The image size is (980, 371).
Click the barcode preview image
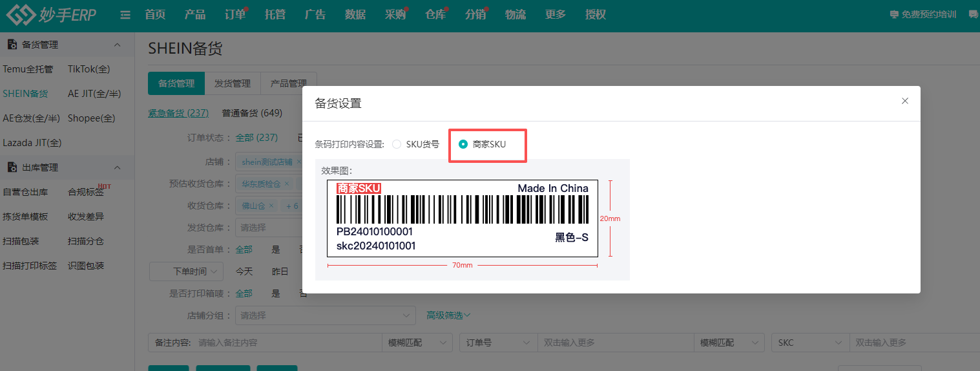[x=463, y=218]
